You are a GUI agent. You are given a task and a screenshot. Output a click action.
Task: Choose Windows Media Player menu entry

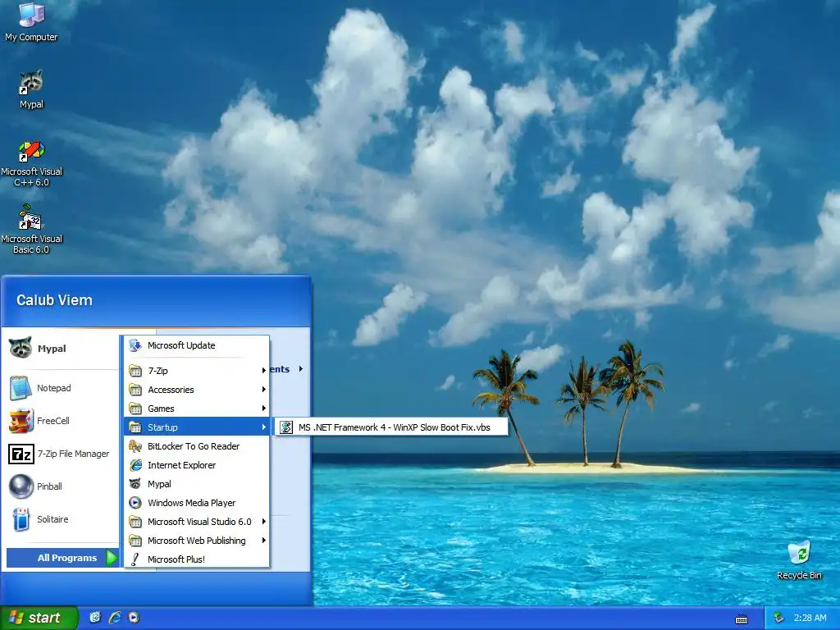[x=197, y=503]
